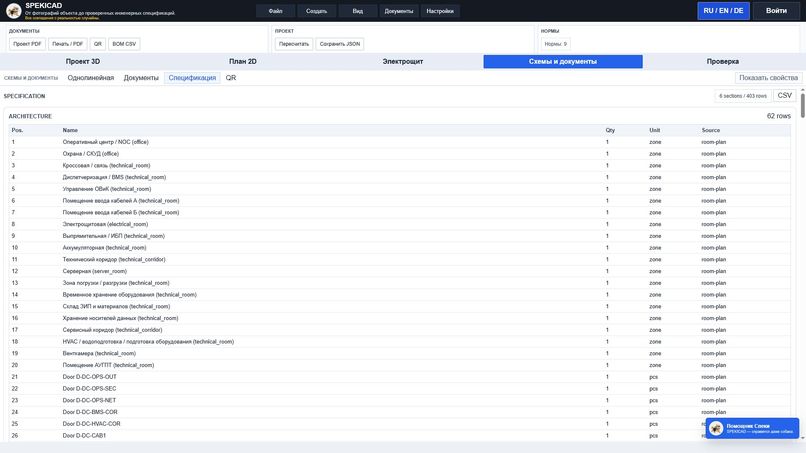Download the BOM CSV file
Image resolution: width=806 pixels, height=453 pixels.
[124, 44]
